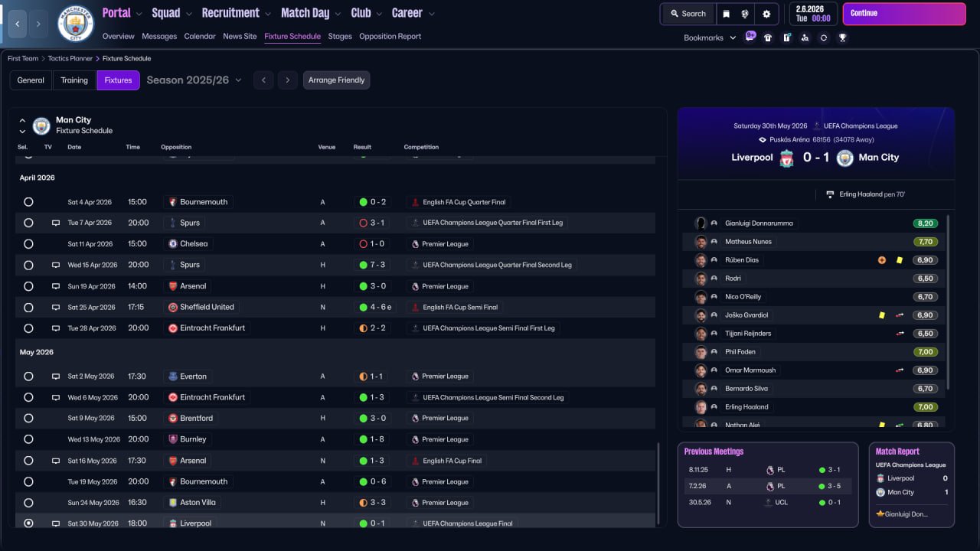This screenshot has height=551, width=980.
Task: Click the Continue button
Action: [905, 14]
